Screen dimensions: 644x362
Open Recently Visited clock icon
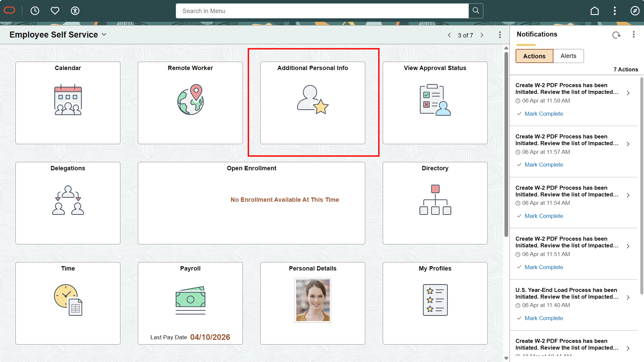pos(35,11)
